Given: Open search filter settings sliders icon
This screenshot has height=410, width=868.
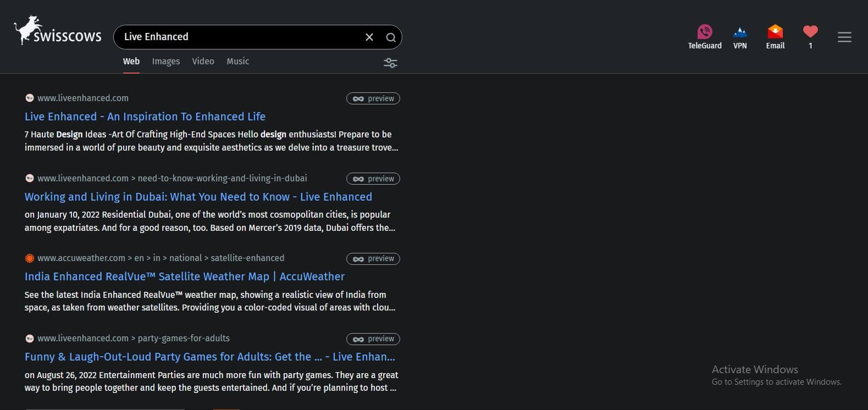Looking at the screenshot, I should tap(390, 63).
